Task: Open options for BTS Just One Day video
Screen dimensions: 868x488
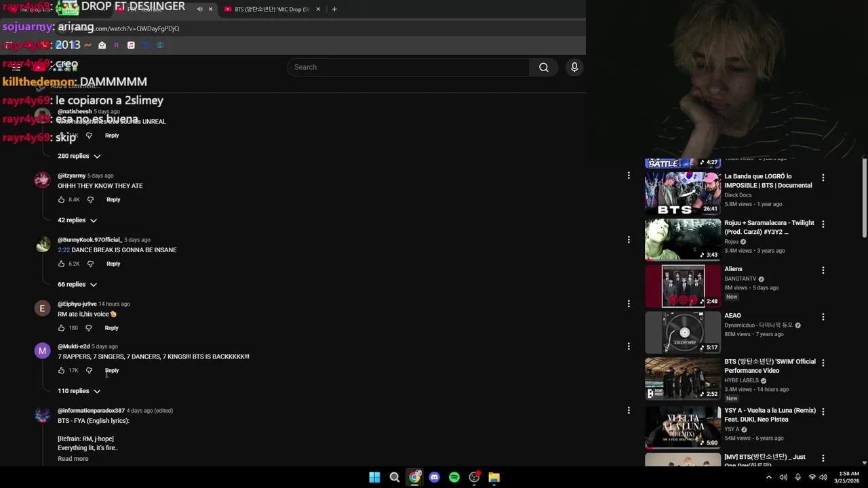Action: tap(823, 458)
